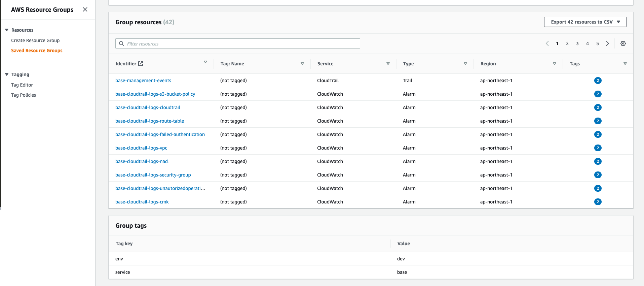Viewport: 644px width, 286px height.
Task: Select current page 1 in pagination
Action: (557, 43)
